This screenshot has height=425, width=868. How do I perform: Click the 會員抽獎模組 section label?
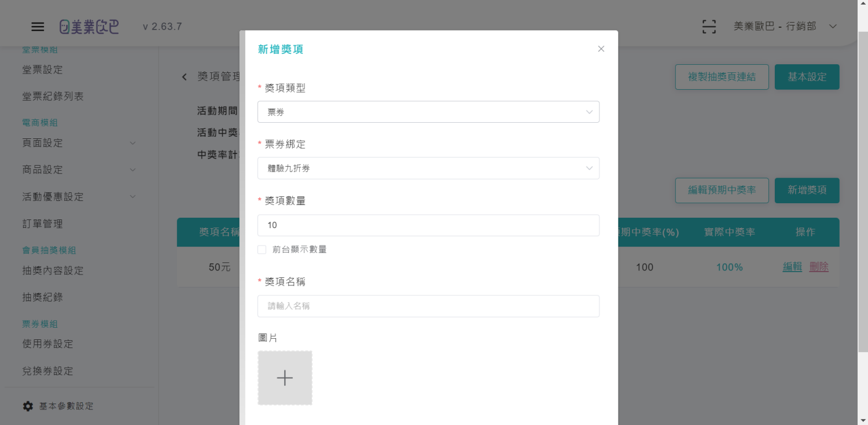(x=49, y=250)
